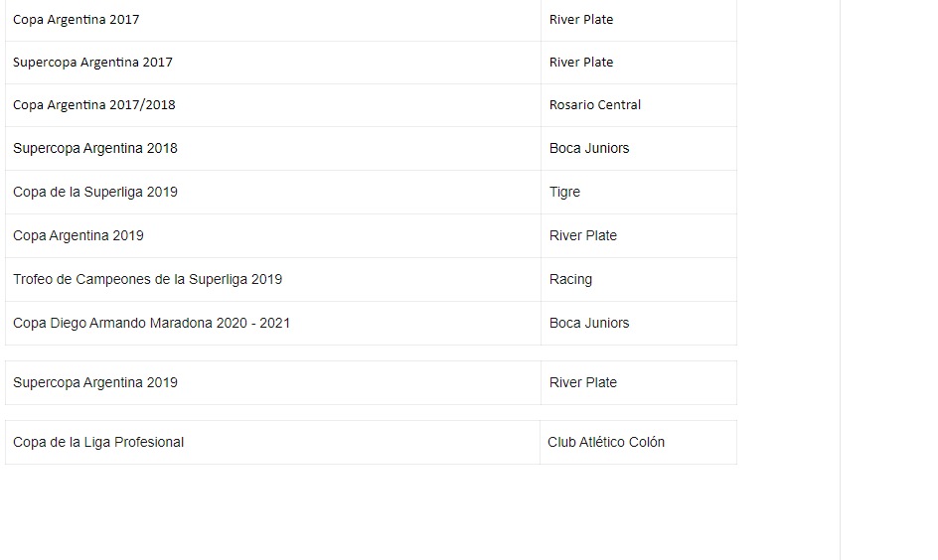Click River Plate in Copa Argentina 2019 row

pyautogui.click(x=639, y=235)
